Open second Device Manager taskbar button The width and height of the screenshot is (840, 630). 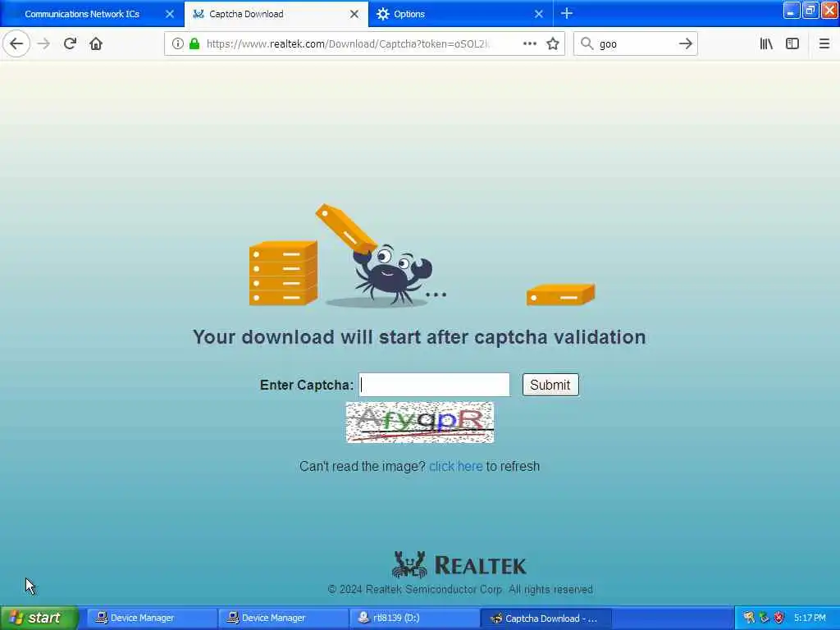[x=283, y=618]
